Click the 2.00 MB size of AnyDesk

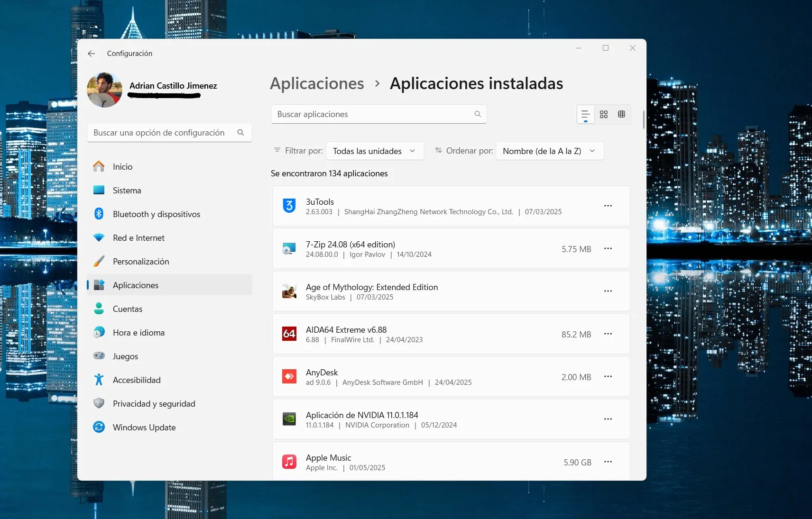(x=576, y=377)
